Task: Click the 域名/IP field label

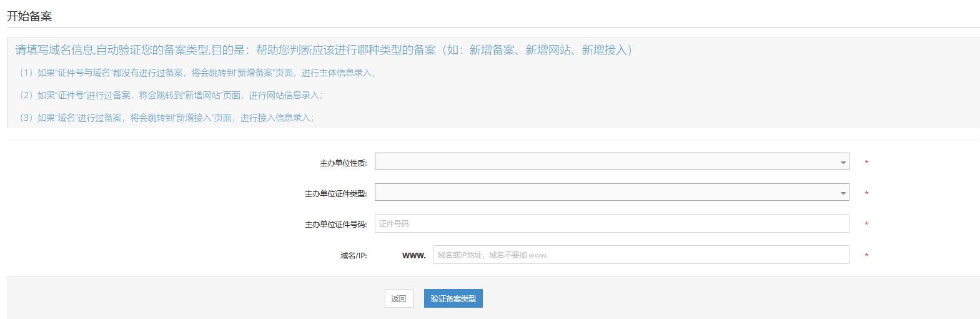Action: (x=354, y=256)
